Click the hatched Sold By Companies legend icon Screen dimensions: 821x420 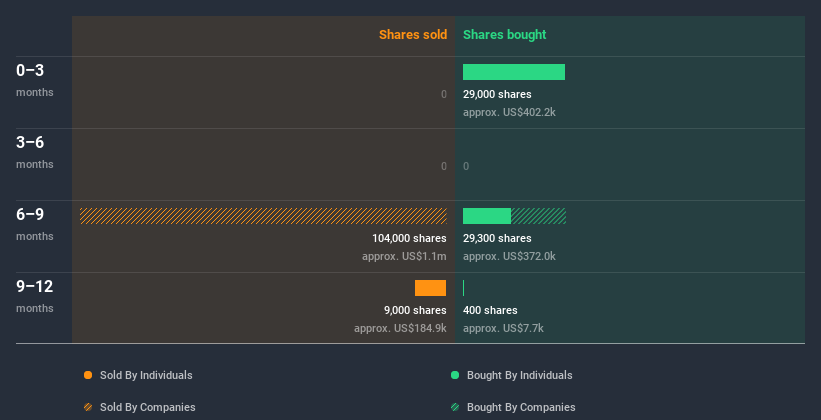click(88, 407)
